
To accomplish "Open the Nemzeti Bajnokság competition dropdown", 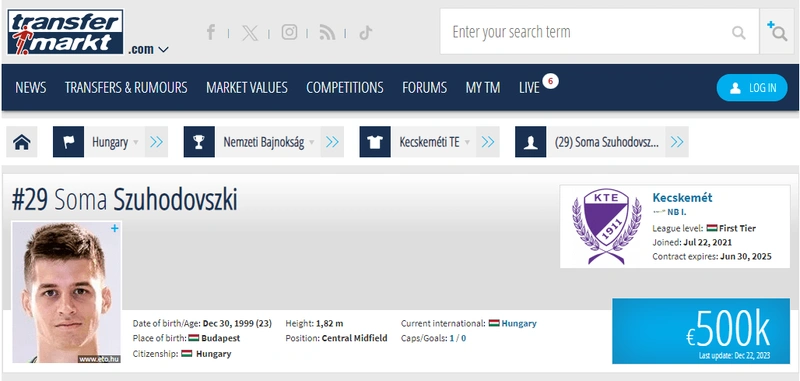I will tap(269, 142).
